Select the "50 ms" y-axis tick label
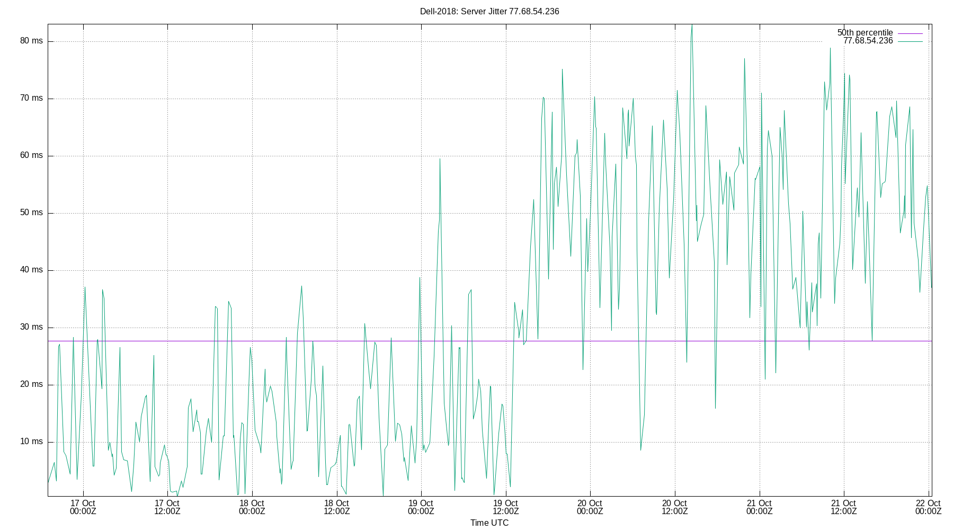 coord(31,213)
